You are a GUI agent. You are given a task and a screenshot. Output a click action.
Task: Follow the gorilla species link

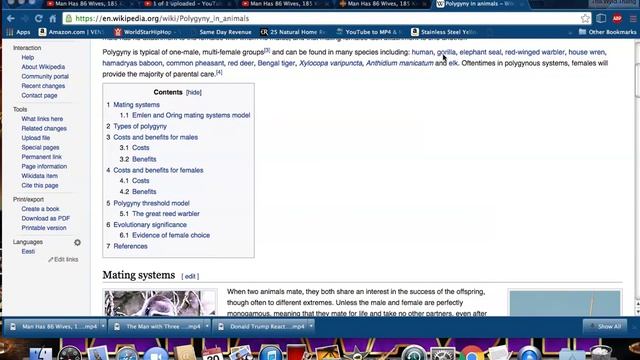(446, 52)
